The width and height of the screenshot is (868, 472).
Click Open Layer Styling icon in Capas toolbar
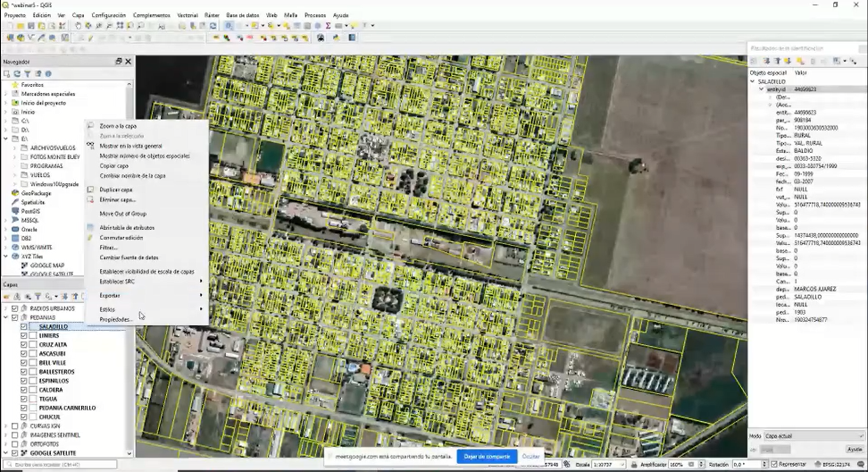(x=6, y=297)
